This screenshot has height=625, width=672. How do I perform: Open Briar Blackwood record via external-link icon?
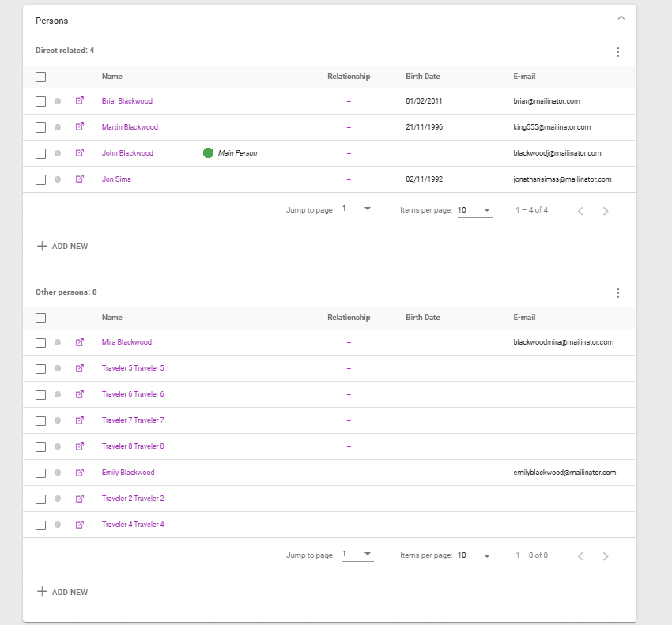[79, 101]
